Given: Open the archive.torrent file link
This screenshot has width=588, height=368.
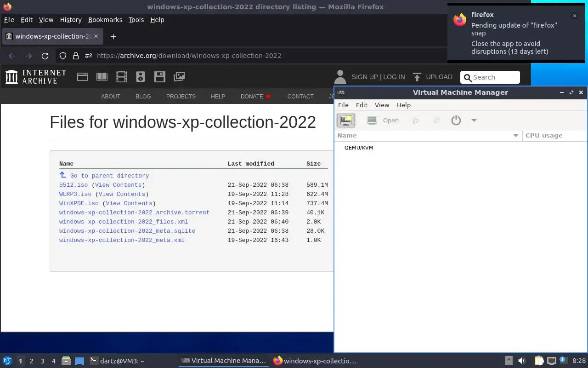Looking at the screenshot, I should [134, 213].
